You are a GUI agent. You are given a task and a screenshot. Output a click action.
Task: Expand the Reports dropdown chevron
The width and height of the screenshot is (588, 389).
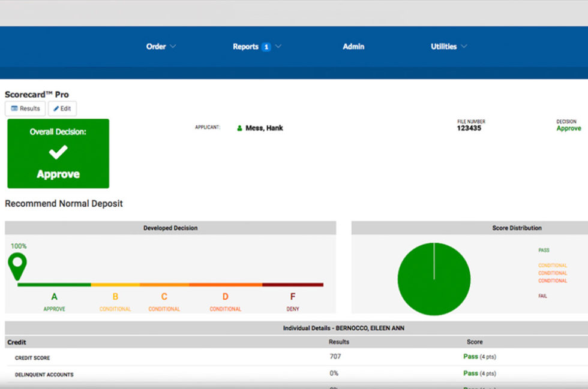pyautogui.click(x=278, y=47)
